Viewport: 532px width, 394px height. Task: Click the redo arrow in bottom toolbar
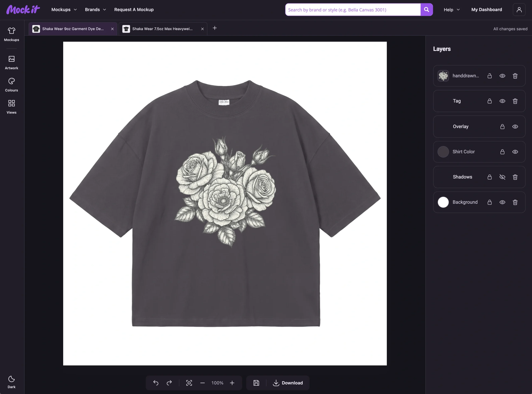[169, 383]
